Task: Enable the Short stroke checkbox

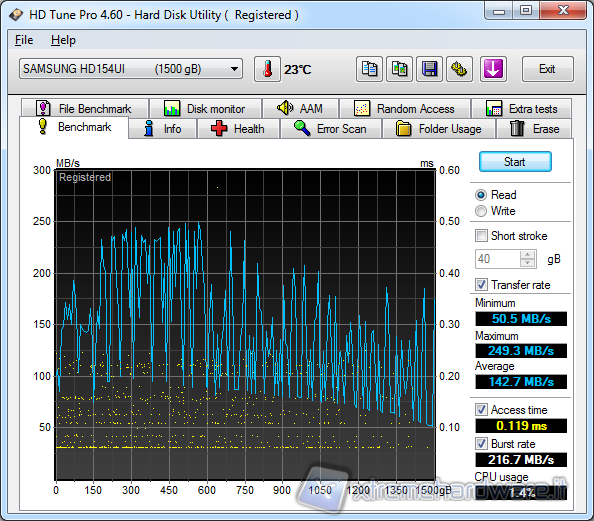Action: coord(481,235)
